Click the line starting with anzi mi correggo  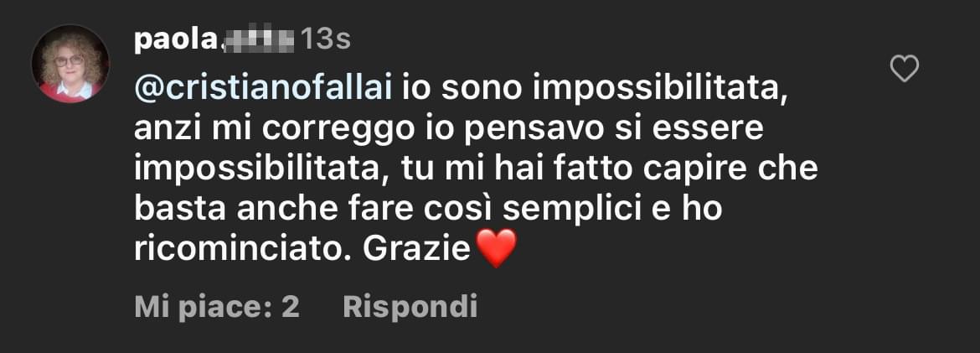pos(449,130)
